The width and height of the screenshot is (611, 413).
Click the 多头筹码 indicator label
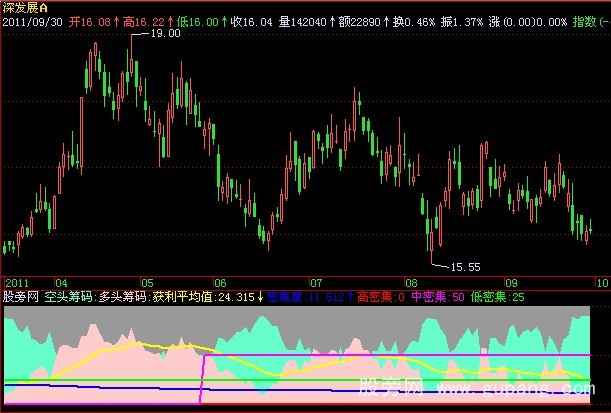pyautogui.click(x=123, y=297)
